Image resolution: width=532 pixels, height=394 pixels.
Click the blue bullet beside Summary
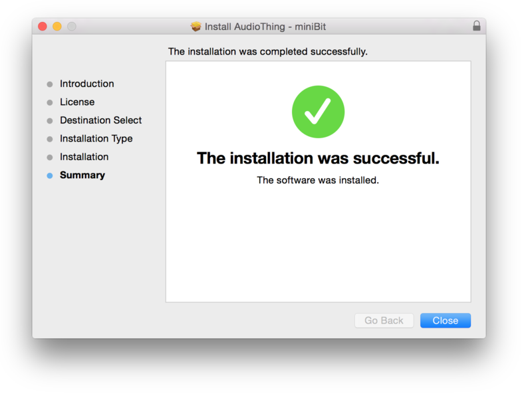(x=50, y=176)
